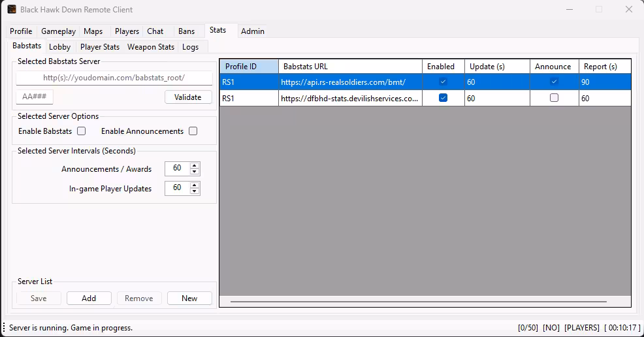This screenshot has width=644, height=337.
Task: Click RS1 in the rs-realsoldiers row
Action: click(249, 82)
